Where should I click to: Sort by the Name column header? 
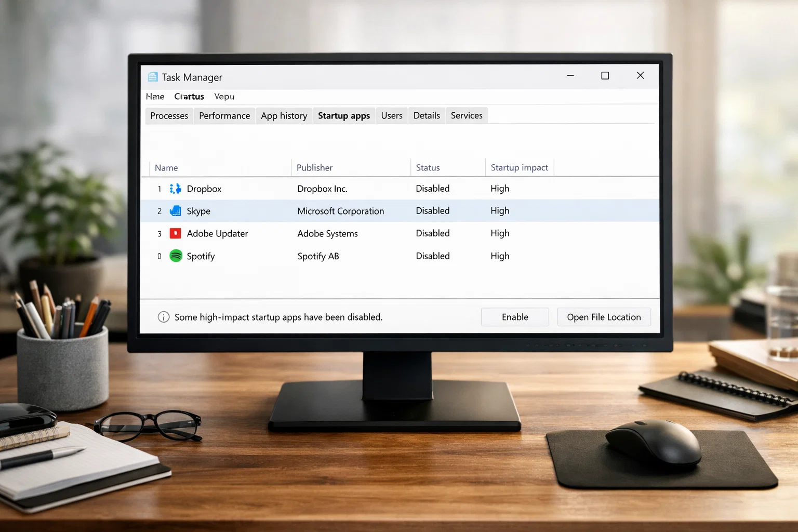[166, 168]
